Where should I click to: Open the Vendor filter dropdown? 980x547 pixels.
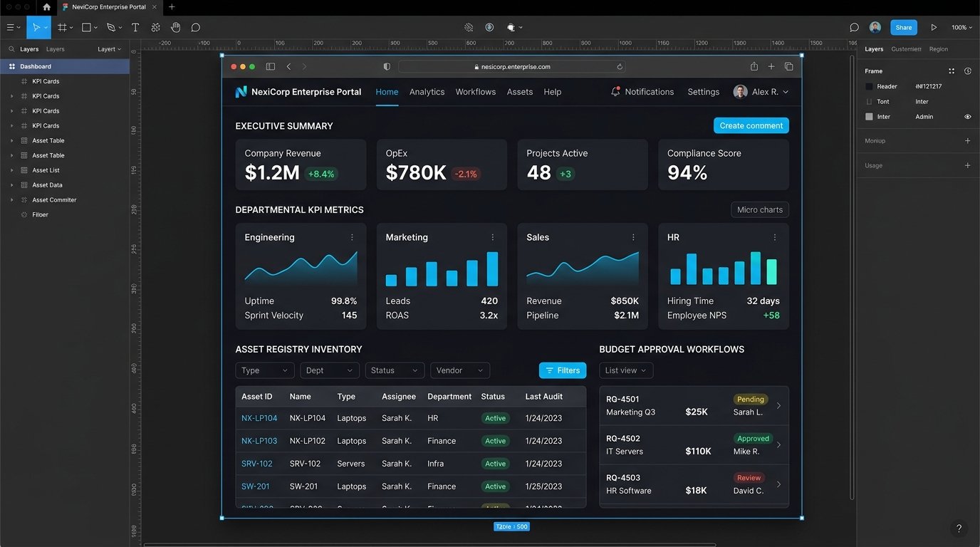[459, 370]
